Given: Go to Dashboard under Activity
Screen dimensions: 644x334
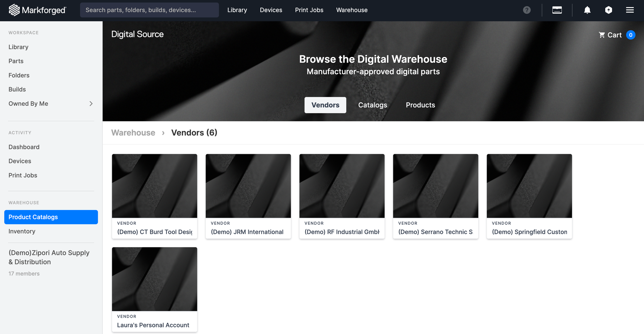Looking at the screenshot, I should (x=24, y=147).
